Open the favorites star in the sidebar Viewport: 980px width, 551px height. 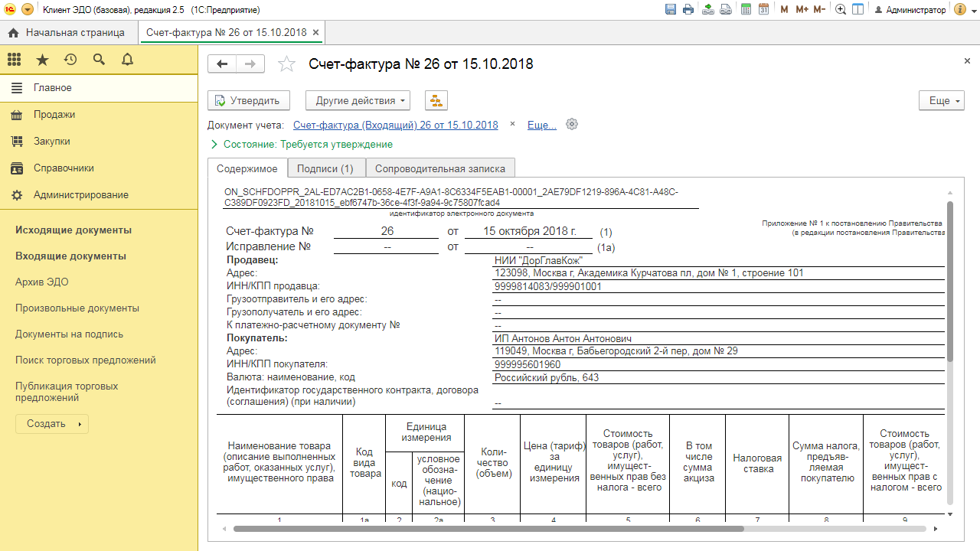(42, 60)
